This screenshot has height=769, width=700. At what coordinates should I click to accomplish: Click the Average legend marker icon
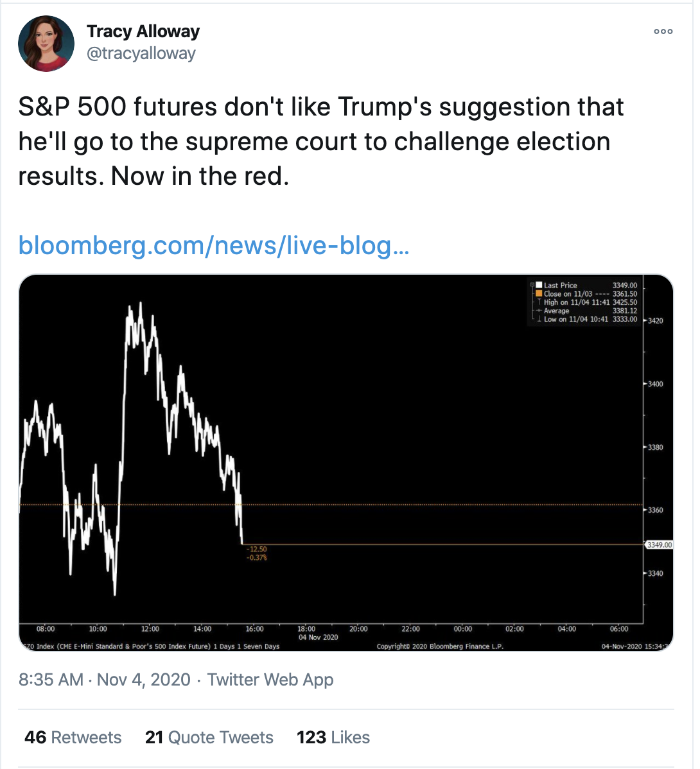pos(539,311)
